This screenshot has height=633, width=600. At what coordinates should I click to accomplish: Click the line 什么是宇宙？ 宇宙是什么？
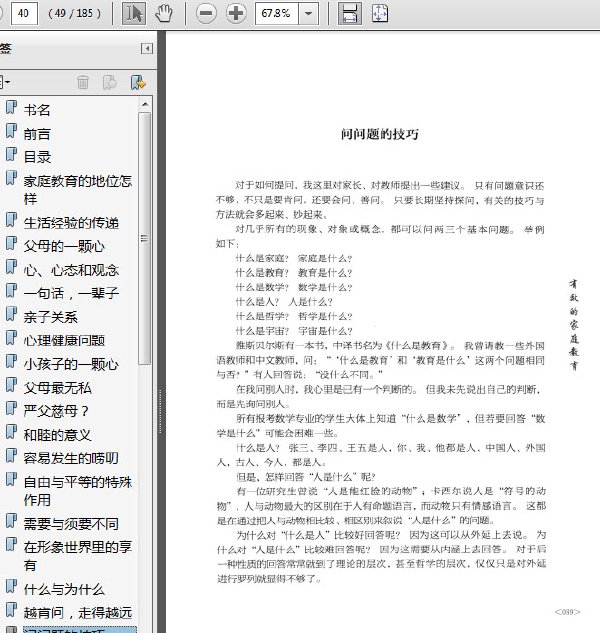294,331
